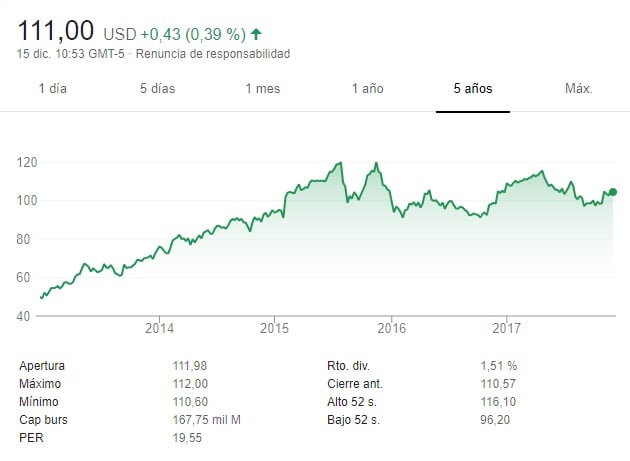Image resolution: width=630 pixels, height=461 pixels.
Task: Click the Apertura value 111,98
Action: (191, 366)
